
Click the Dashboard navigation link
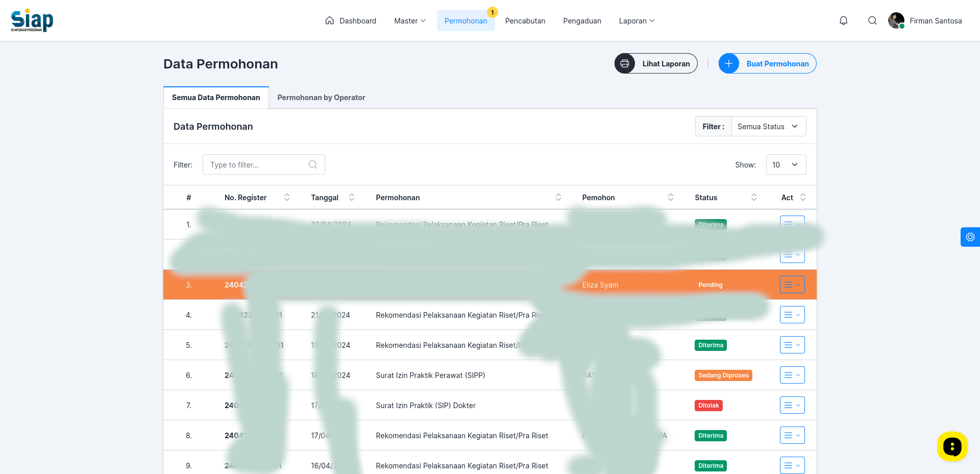pos(351,21)
